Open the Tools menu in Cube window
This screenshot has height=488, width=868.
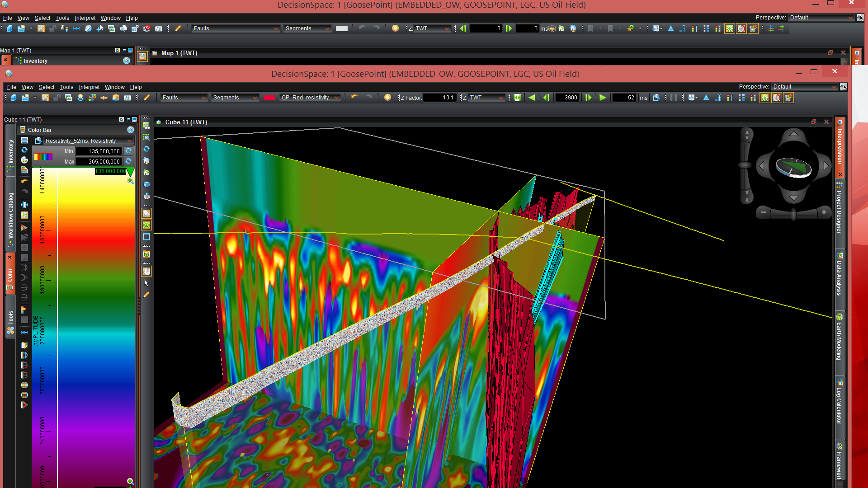[66, 87]
